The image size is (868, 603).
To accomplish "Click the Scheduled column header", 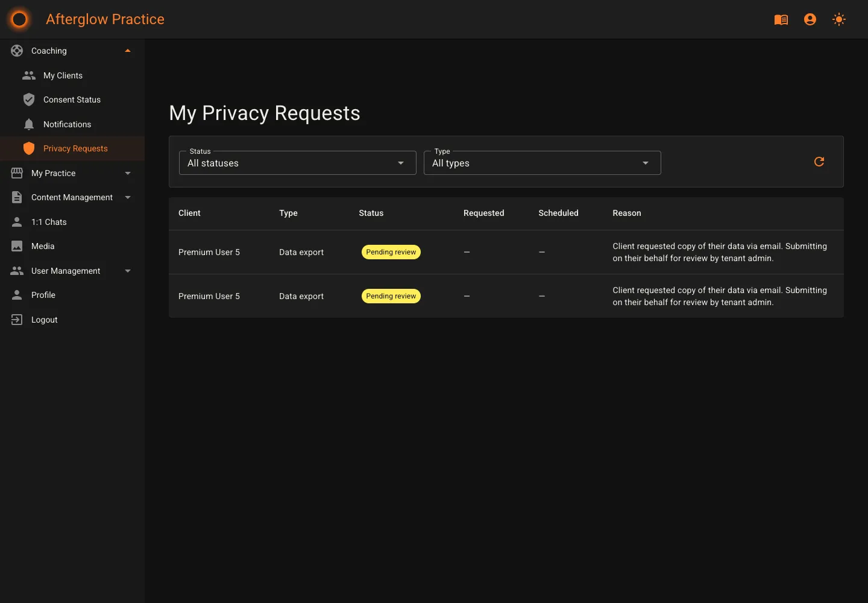I will (x=558, y=213).
